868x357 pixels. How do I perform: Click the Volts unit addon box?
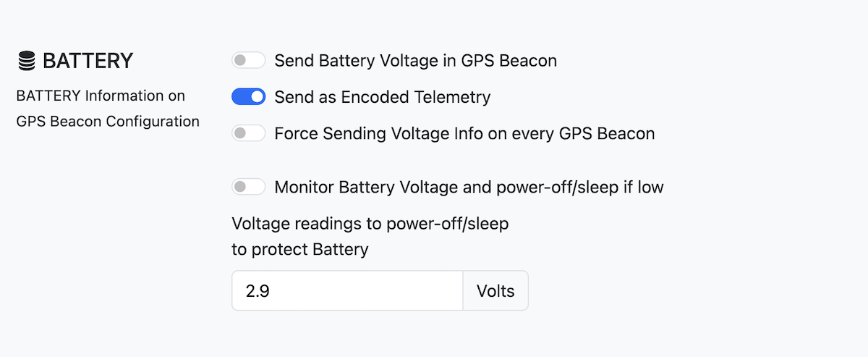coord(495,291)
